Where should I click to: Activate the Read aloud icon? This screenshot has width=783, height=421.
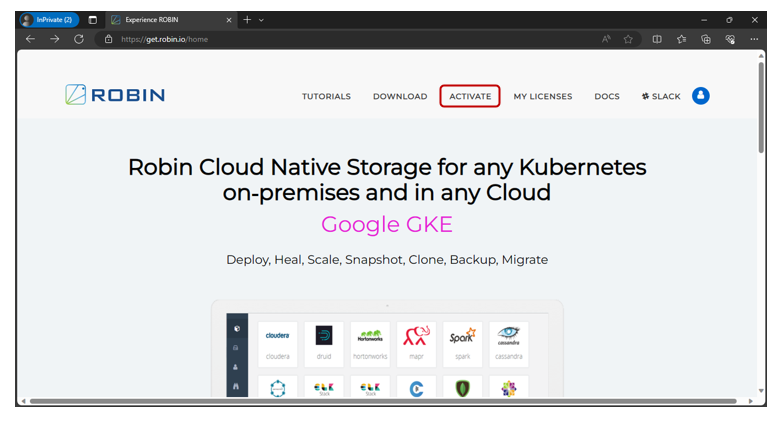606,39
